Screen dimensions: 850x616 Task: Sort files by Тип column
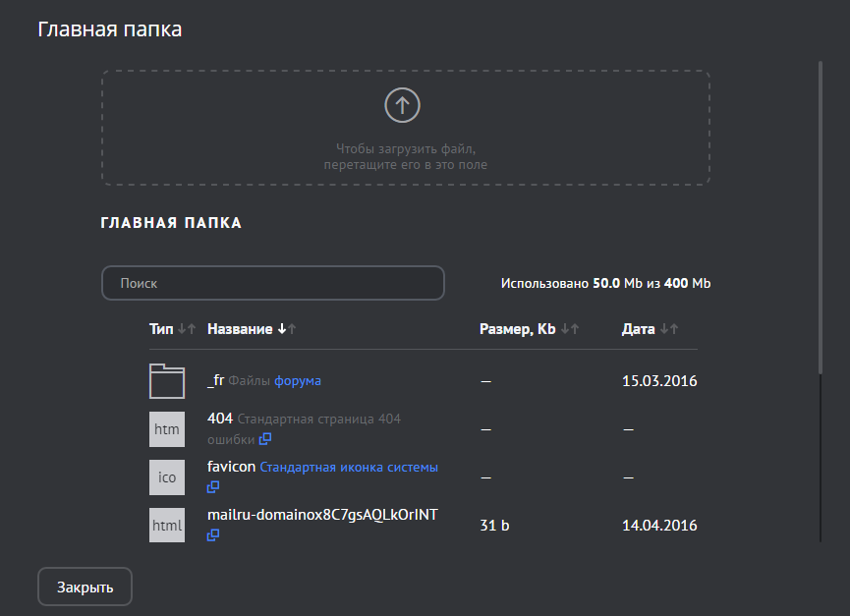pyautogui.click(x=161, y=329)
